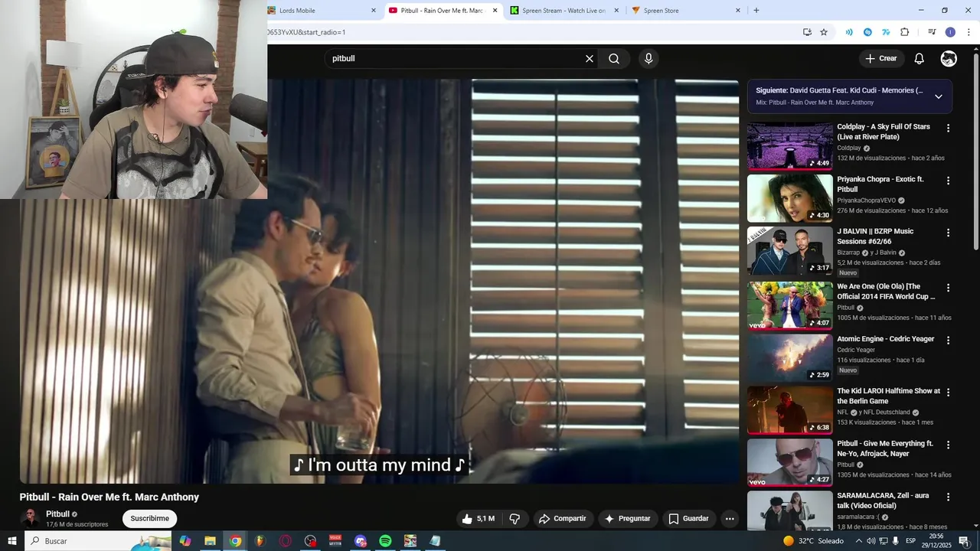Open the Chrome profile avatar
This screenshot has width=980, height=551.
coord(950,32)
